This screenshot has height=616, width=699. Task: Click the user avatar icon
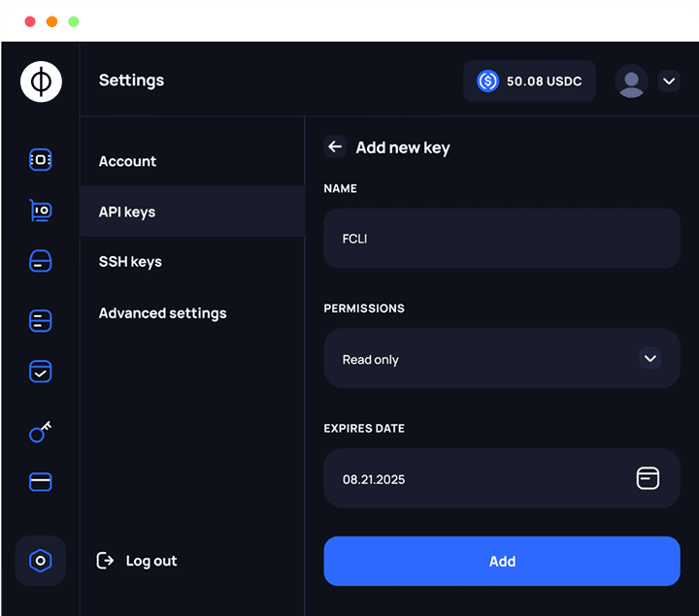tap(631, 81)
